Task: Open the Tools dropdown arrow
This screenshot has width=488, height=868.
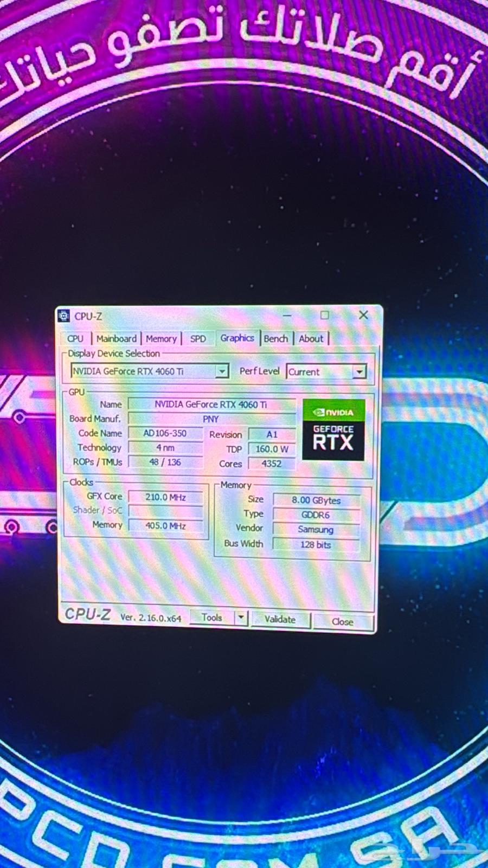Action: (241, 618)
